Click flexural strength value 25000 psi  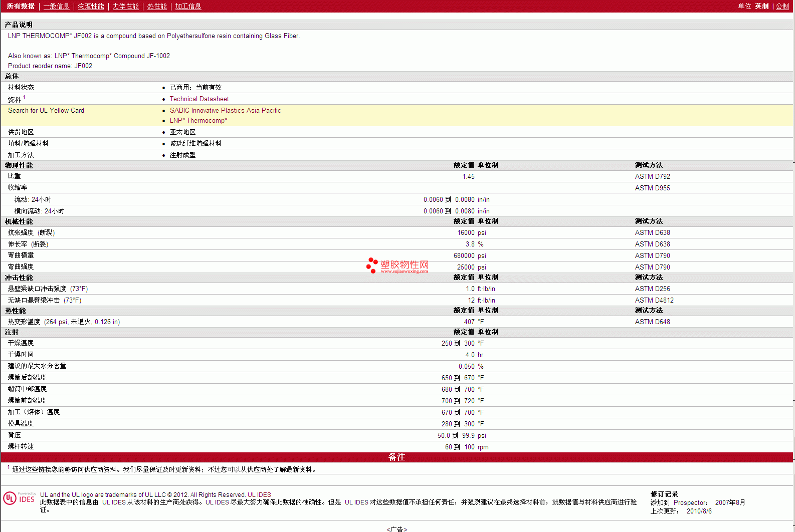pos(472,267)
